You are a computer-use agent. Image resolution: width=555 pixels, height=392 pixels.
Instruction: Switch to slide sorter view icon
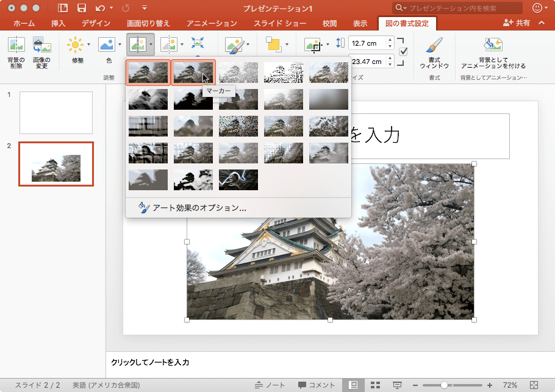click(376, 385)
